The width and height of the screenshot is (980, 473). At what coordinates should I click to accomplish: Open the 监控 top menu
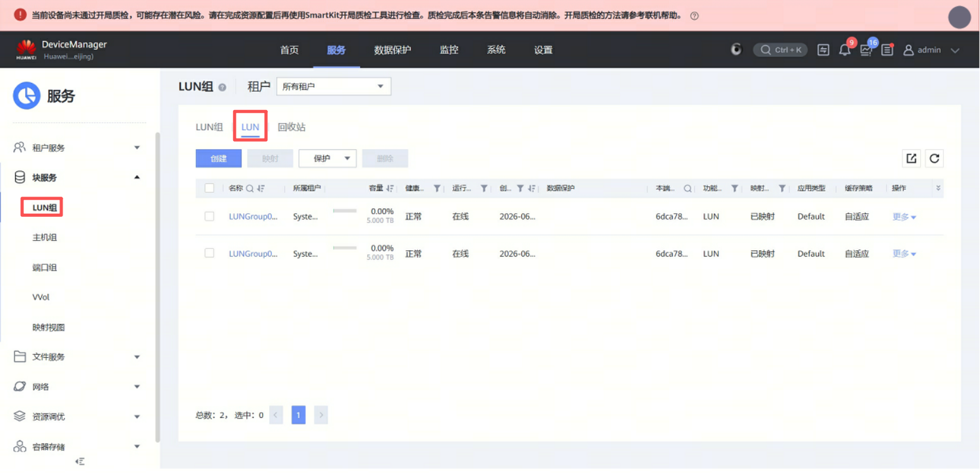[449, 50]
